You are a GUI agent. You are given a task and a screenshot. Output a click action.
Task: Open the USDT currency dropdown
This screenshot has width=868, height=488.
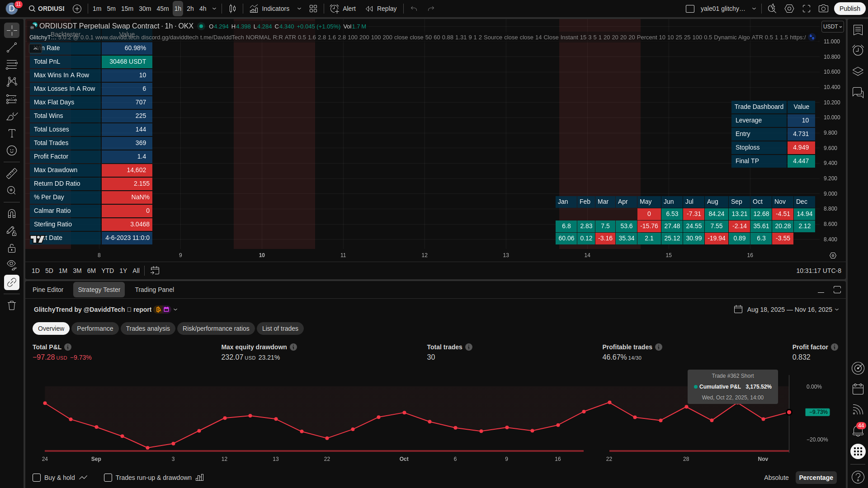pyautogui.click(x=832, y=27)
